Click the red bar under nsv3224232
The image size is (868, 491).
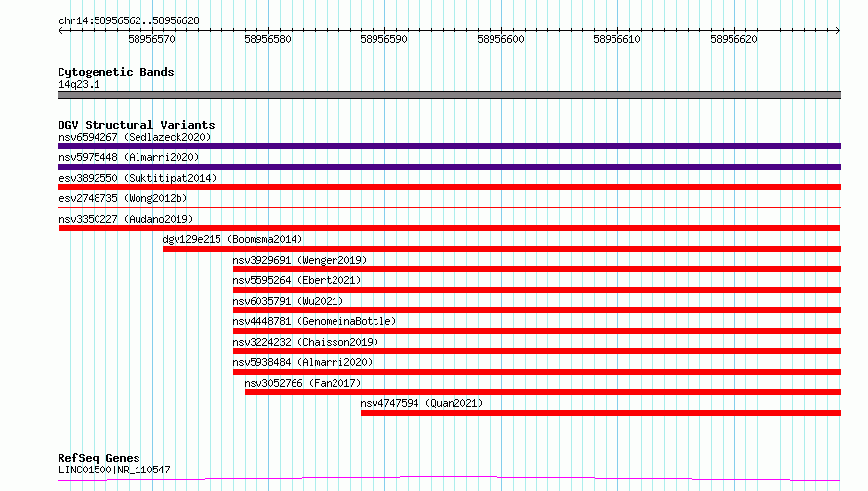click(537, 351)
